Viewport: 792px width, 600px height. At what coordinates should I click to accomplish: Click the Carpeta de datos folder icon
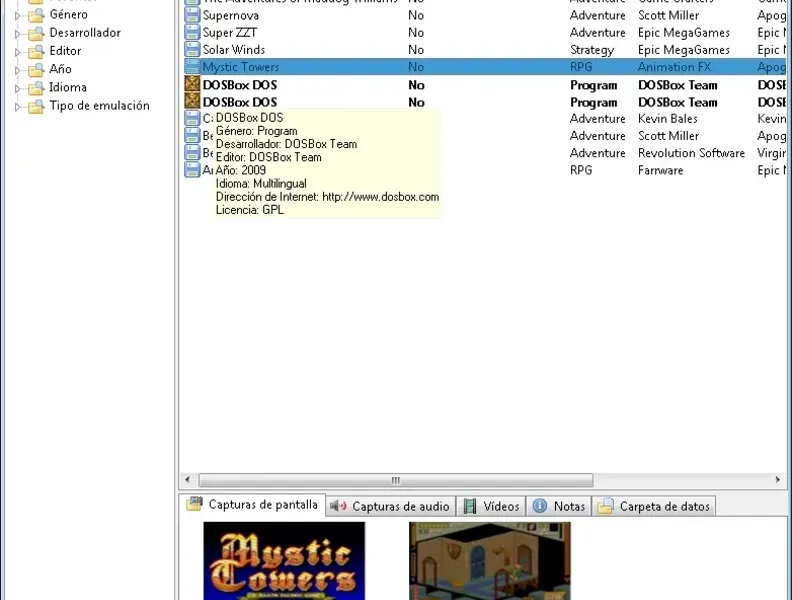tap(606, 506)
